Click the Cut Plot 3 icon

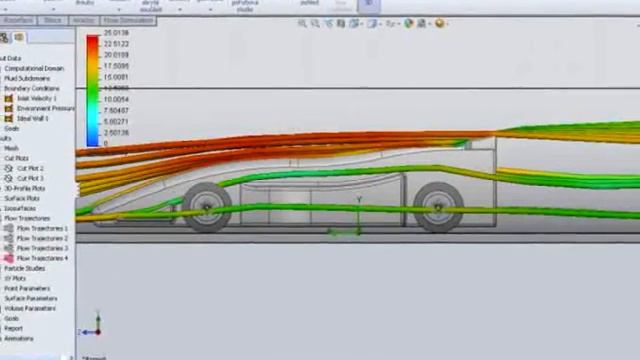coord(9,178)
